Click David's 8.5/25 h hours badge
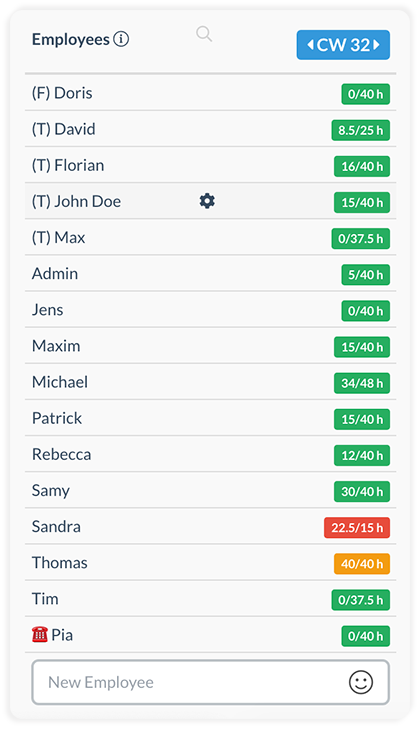 (x=360, y=130)
